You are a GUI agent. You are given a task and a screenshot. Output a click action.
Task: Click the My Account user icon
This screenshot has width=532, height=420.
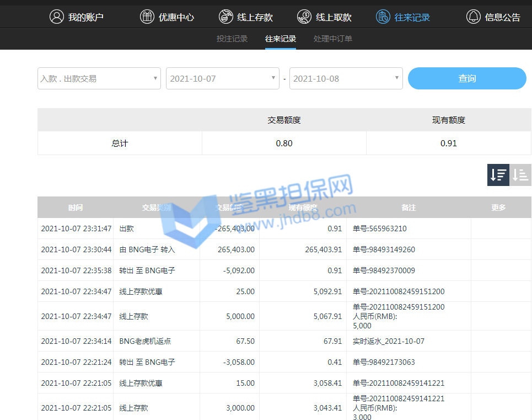[57, 17]
